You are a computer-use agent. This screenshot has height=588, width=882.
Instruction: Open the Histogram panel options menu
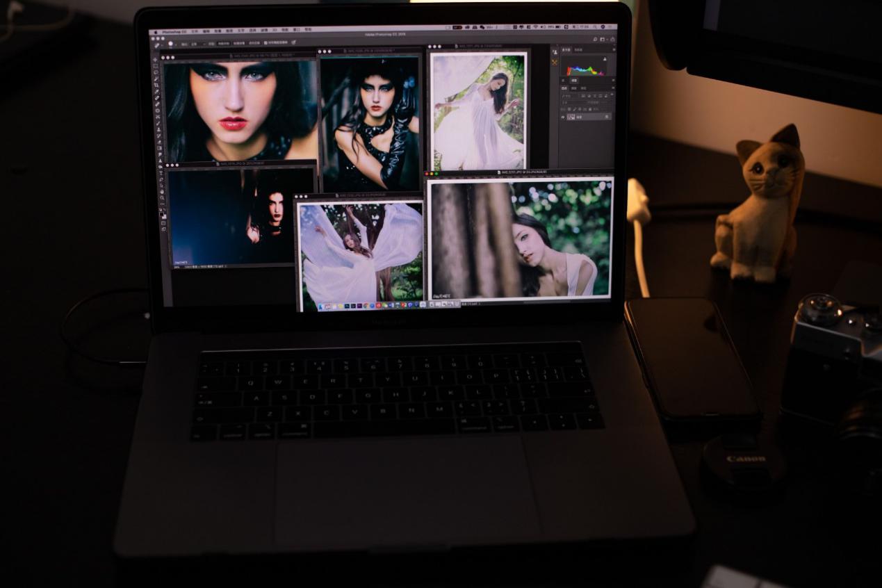point(614,49)
